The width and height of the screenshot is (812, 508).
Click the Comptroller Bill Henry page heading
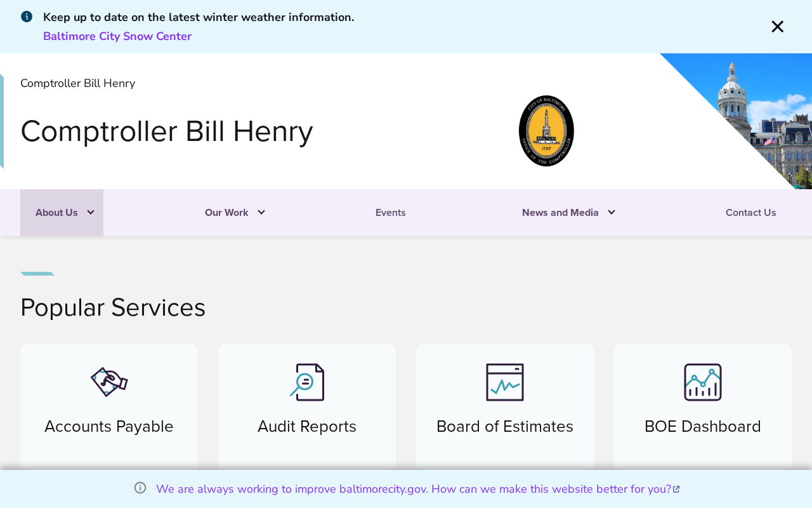coord(167,131)
